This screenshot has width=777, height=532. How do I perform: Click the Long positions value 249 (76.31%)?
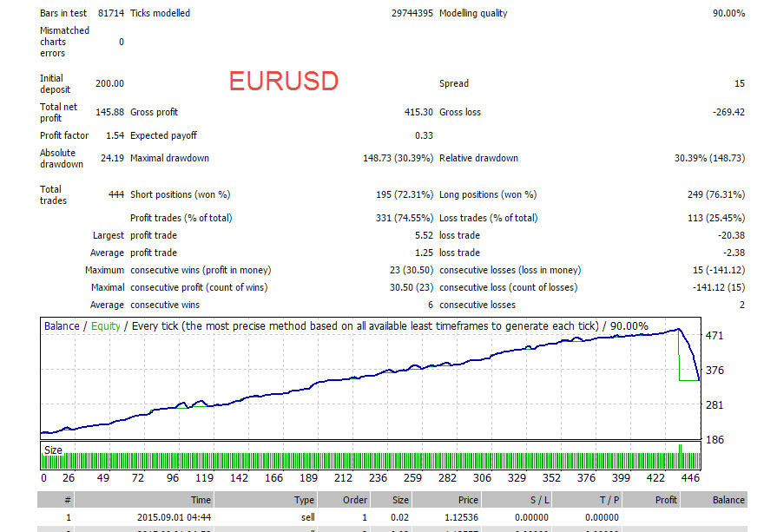click(716, 194)
